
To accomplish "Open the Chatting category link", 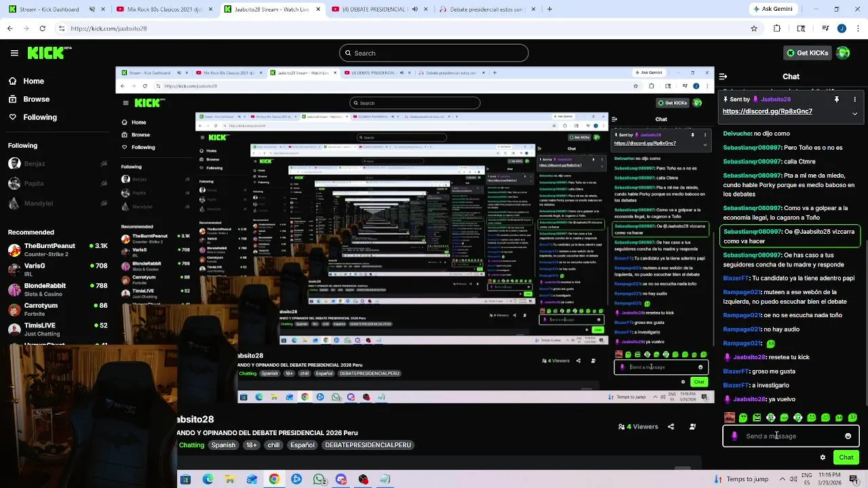I will coord(191,445).
